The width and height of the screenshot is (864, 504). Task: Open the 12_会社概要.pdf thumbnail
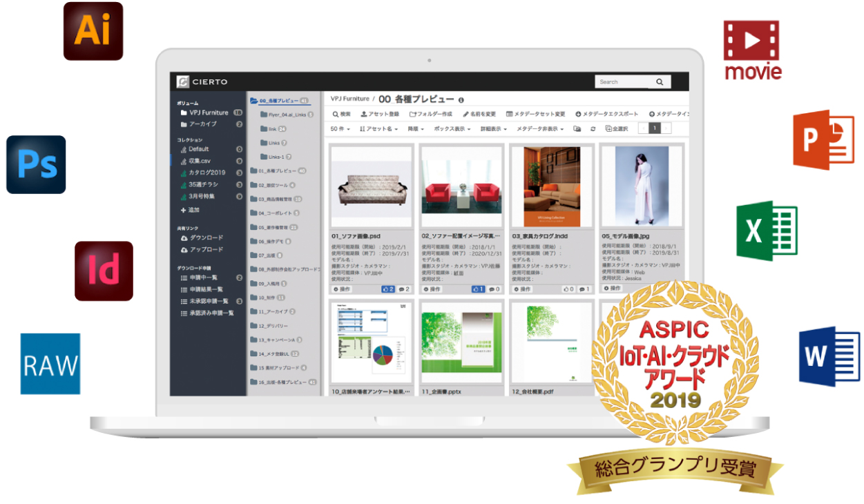[x=551, y=342]
